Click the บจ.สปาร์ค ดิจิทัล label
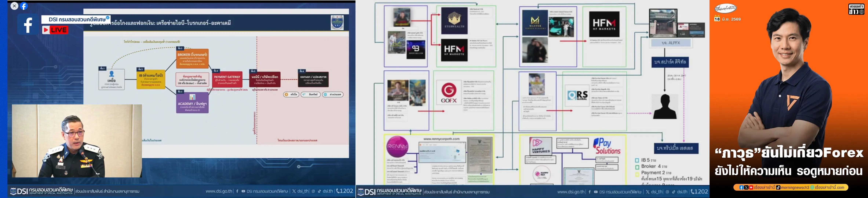This screenshot has height=198, width=868. 670,62
